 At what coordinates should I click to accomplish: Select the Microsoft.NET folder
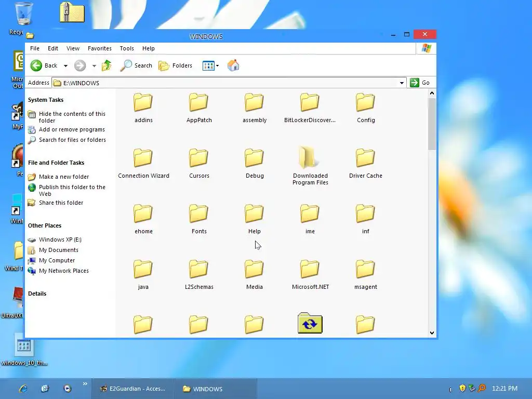tap(310, 275)
